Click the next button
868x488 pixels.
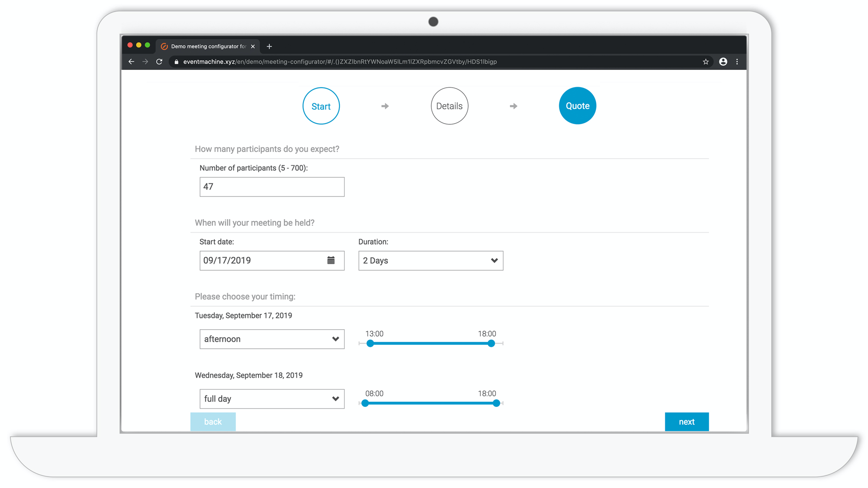tap(687, 421)
